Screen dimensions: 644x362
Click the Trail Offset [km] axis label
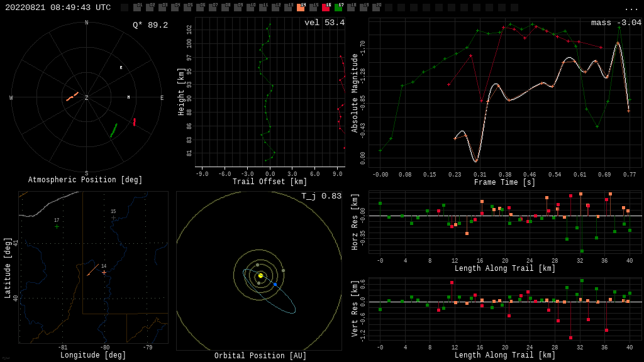[270, 182]
